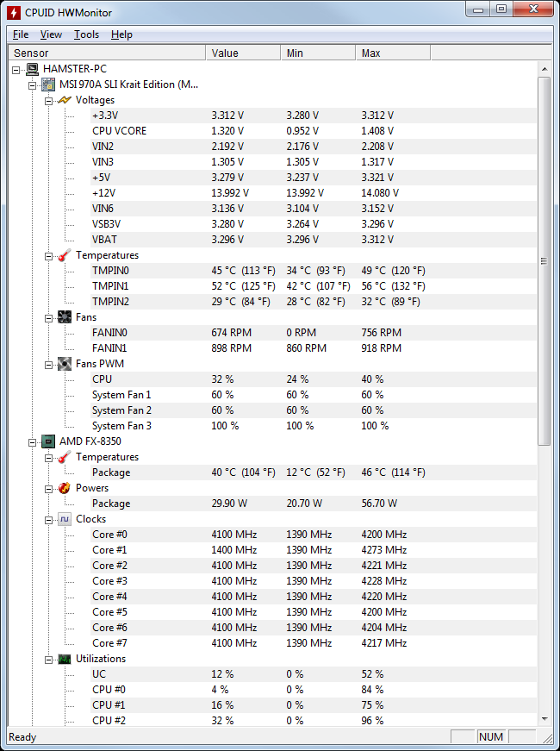This screenshot has height=751, width=560.
Task: Open the View menu
Action: tap(51, 34)
